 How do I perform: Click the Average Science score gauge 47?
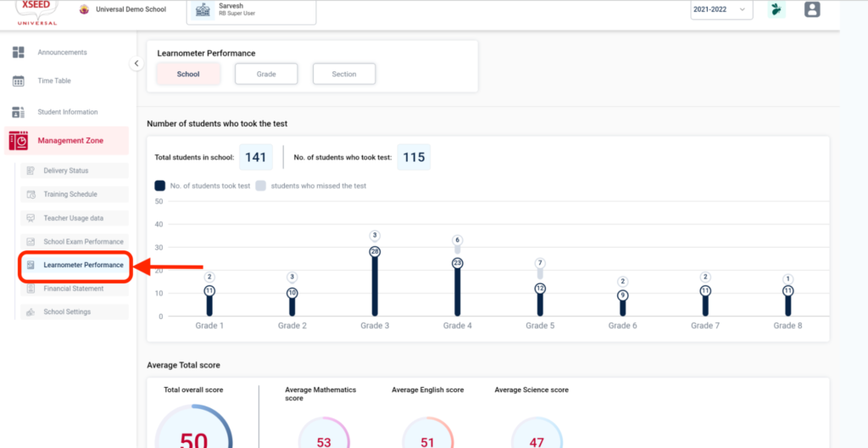537,433
